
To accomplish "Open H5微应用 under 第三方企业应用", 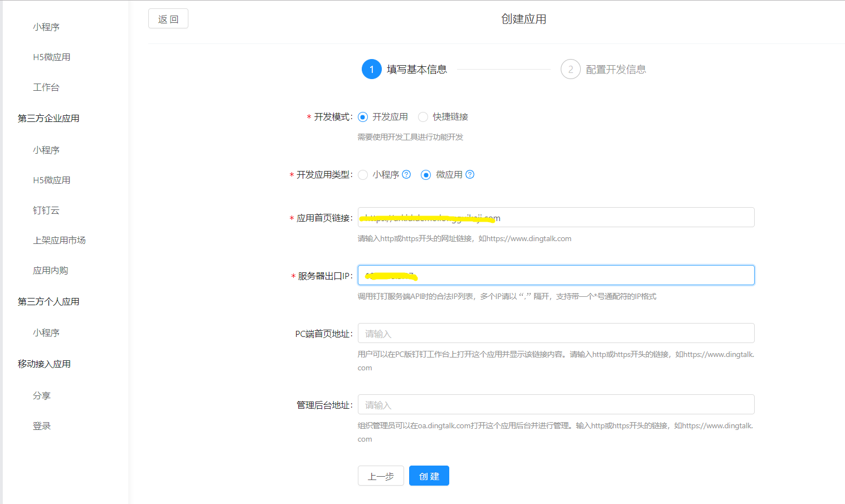I will coord(52,179).
